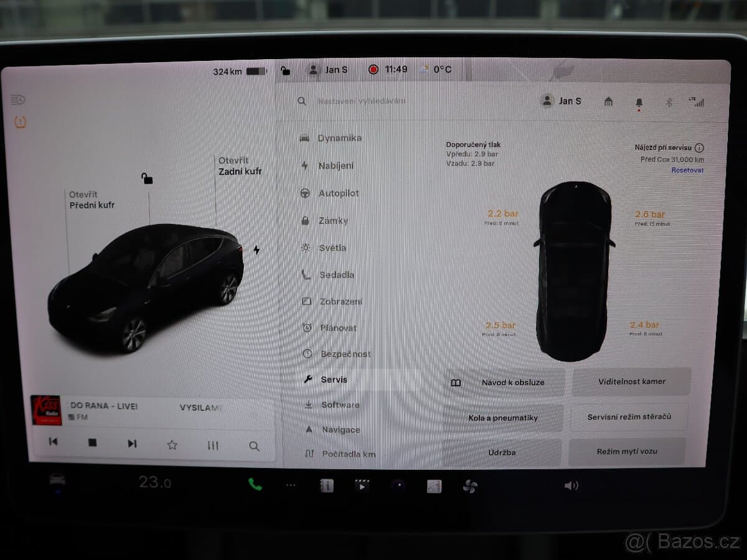
Task: Open the Světla lights menu
Action: (324, 248)
